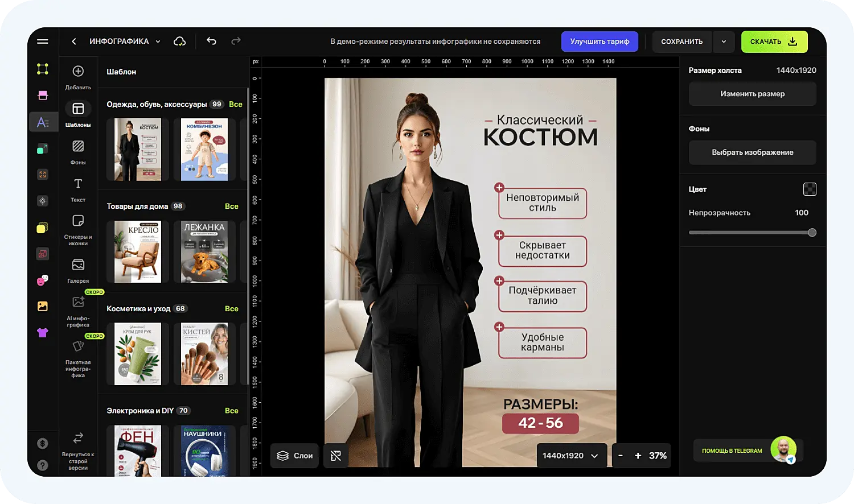Click the cloud sync icon
Image resolution: width=854 pixels, height=504 pixels.
[179, 41]
